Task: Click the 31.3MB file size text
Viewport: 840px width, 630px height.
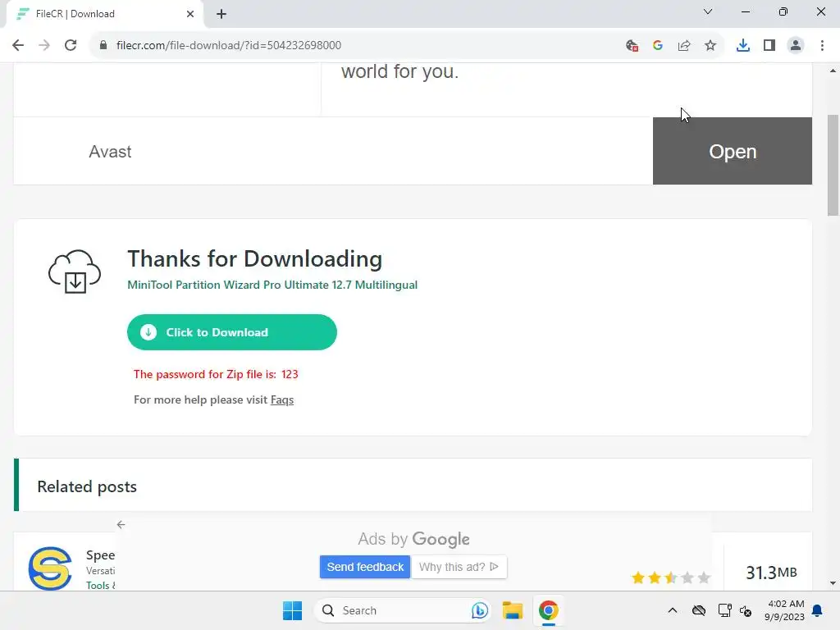Action: pyautogui.click(x=771, y=572)
